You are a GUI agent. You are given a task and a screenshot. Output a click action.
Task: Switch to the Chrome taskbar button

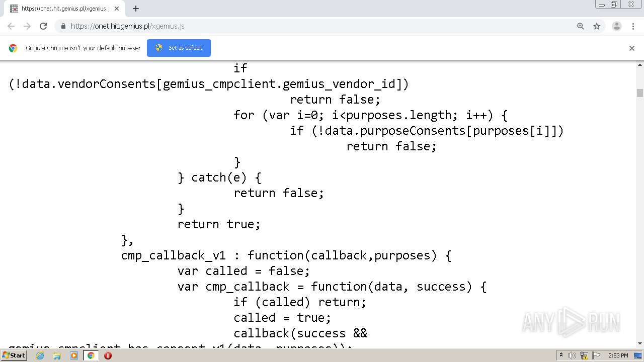point(91,355)
